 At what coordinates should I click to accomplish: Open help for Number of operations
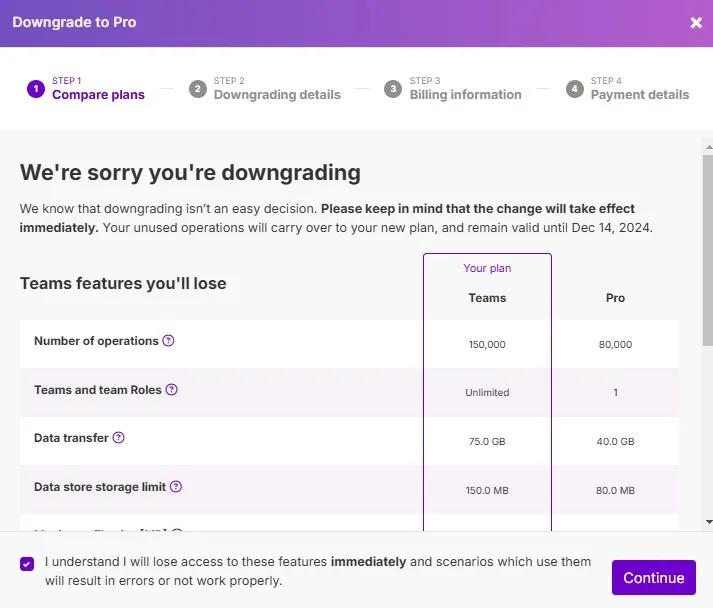(x=168, y=340)
